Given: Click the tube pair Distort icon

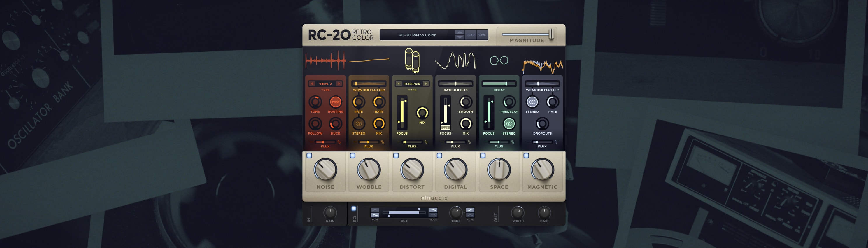Looking at the screenshot, I should tap(412, 60).
